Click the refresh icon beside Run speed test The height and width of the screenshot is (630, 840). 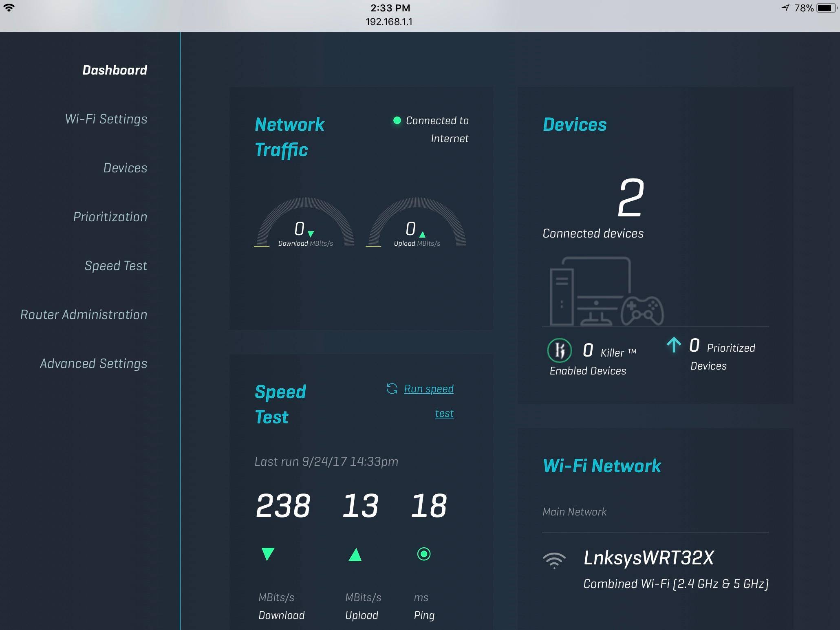(x=392, y=389)
